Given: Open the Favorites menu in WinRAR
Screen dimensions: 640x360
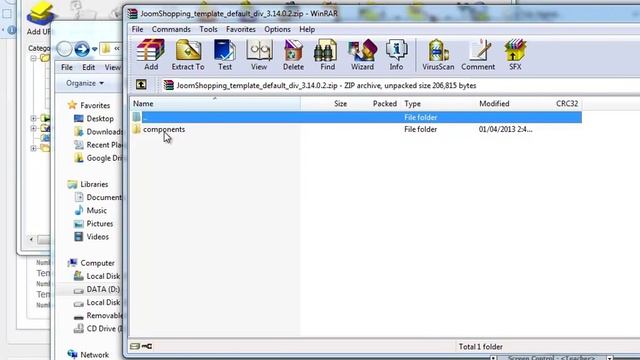Looking at the screenshot, I should [x=241, y=29].
